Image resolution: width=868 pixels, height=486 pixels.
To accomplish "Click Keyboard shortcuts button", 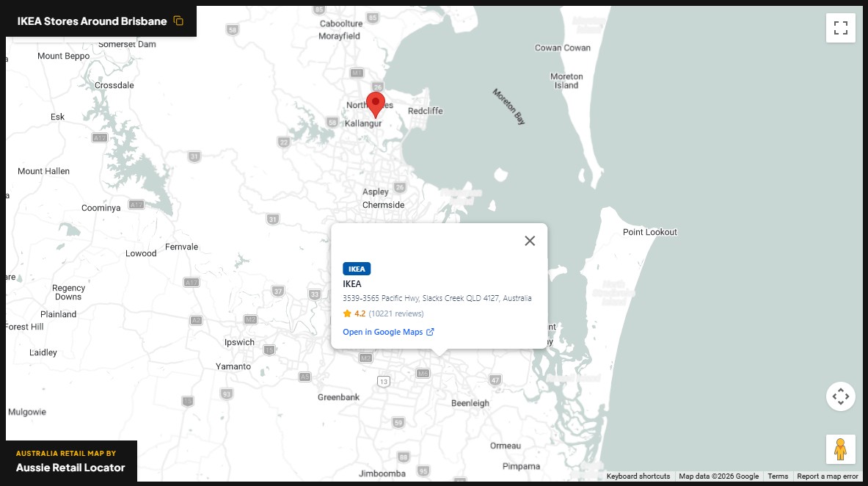I will coord(638,476).
